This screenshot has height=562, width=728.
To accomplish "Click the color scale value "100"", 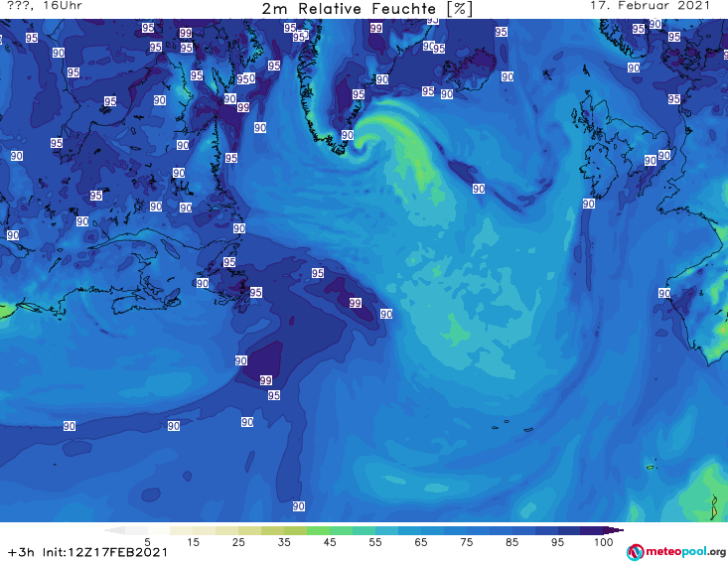I will click(x=604, y=542).
